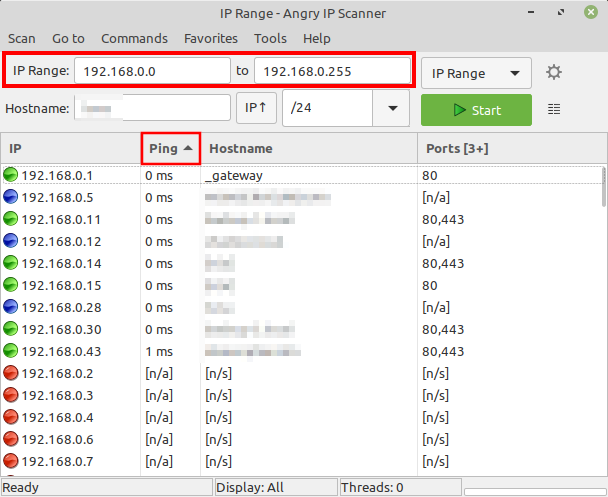Open the Favorites menu

click(211, 38)
